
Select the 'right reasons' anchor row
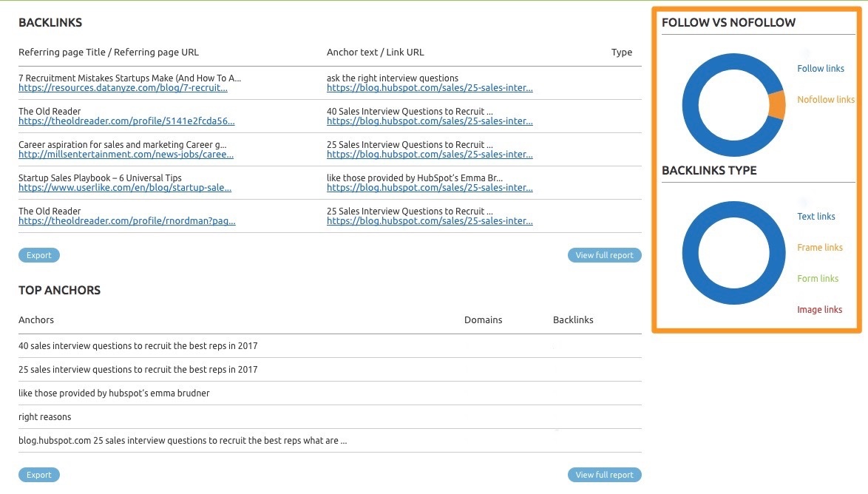tap(45, 417)
